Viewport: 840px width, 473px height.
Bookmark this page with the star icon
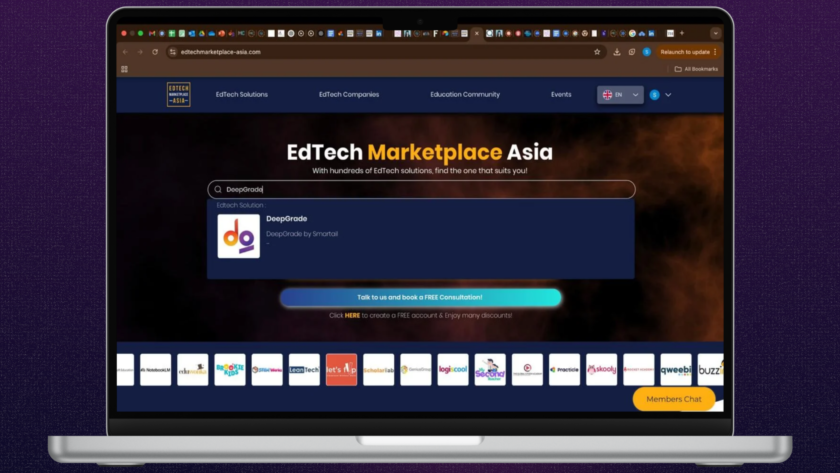597,52
